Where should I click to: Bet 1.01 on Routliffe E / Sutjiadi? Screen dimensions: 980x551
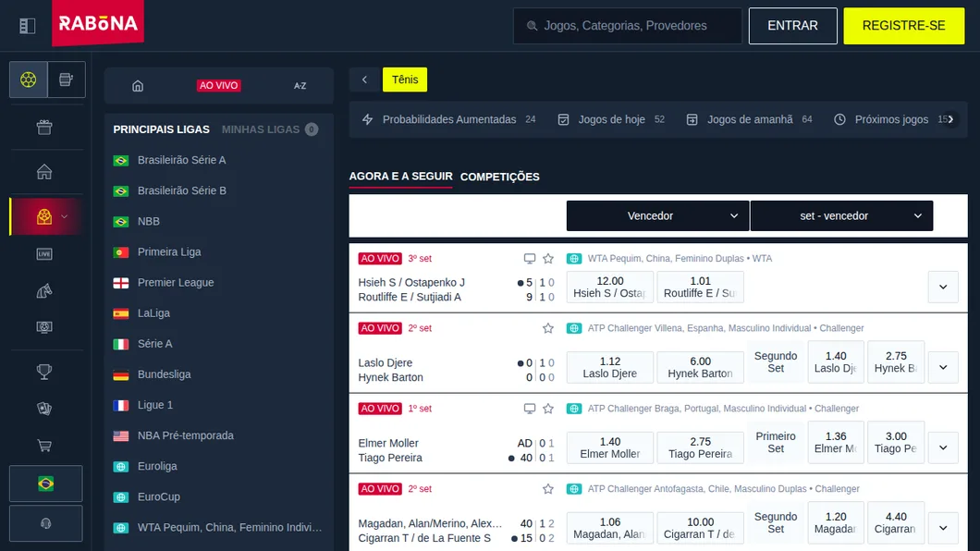click(x=700, y=288)
